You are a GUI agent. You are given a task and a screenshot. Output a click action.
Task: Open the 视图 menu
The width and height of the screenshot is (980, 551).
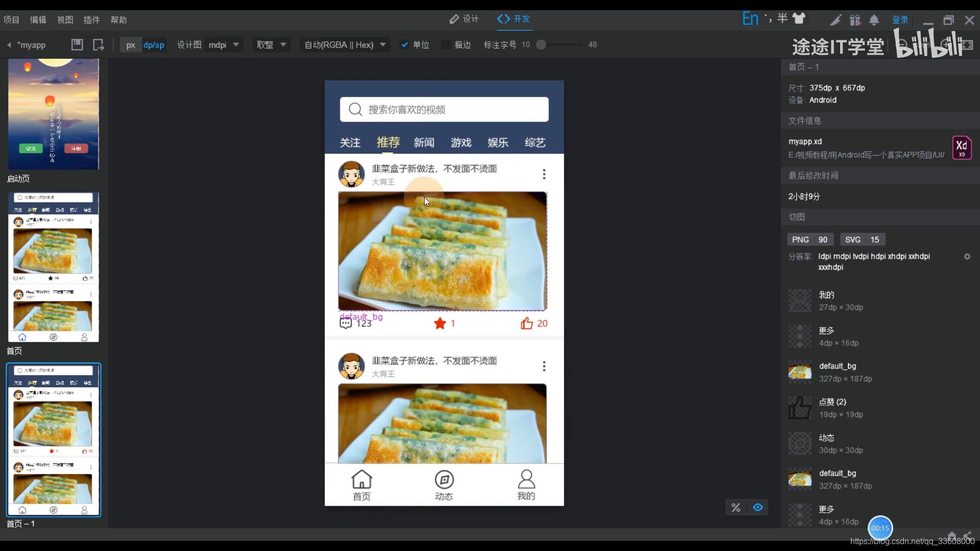coord(65,20)
